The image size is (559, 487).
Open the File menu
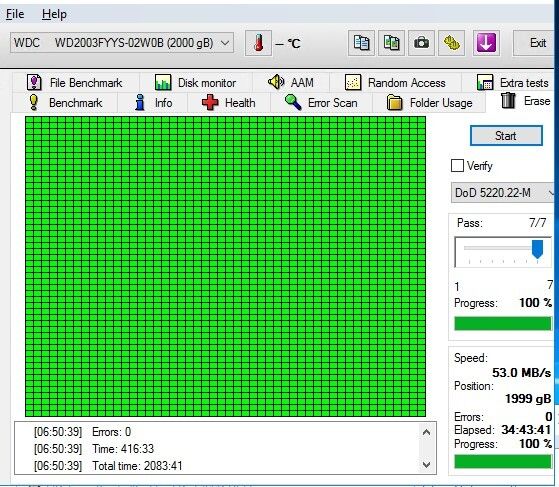coord(15,14)
